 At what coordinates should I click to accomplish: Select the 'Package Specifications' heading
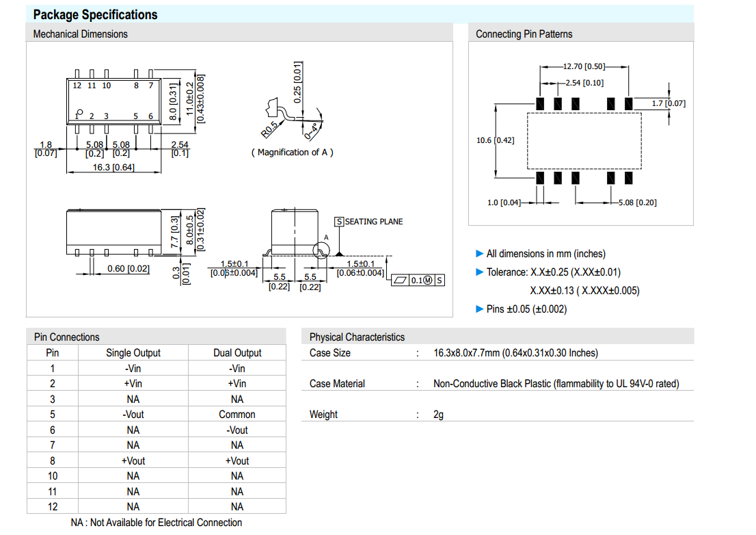pyautogui.click(x=95, y=14)
